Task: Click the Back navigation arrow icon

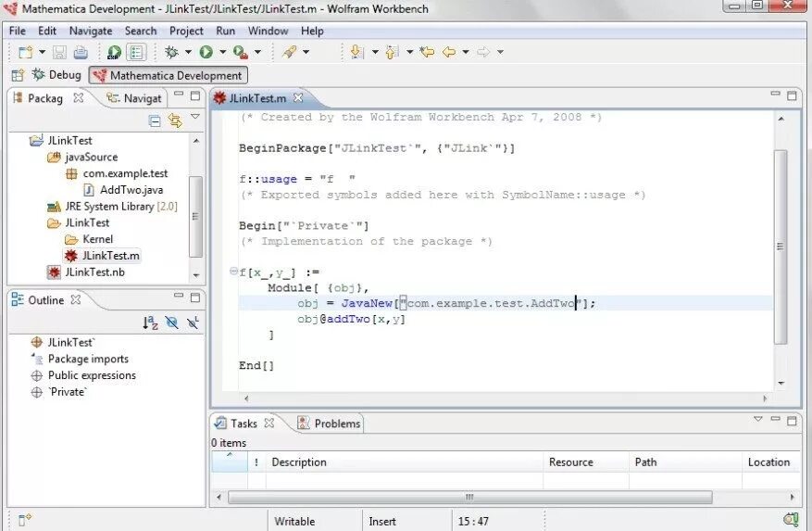Action: pyautogui.click(x=449, y=52)
